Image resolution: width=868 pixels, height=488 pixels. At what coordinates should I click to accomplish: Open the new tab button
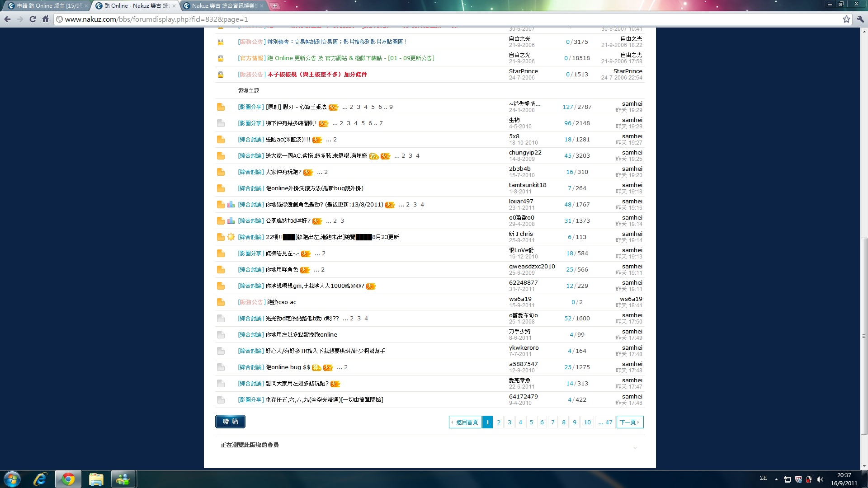274,6
